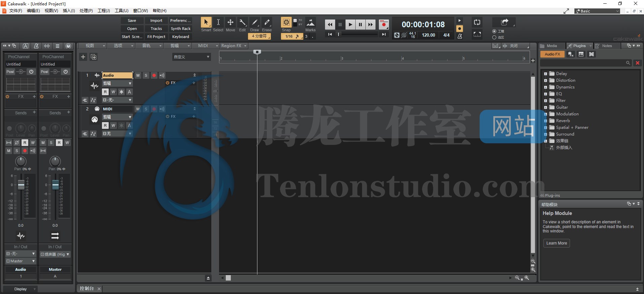Image resolution: width=644 pixels, height=294 pixels.
Task: Click the horizontal timeline scrollbar thumb
Action: pyautogui.click(x=228, y=278)
